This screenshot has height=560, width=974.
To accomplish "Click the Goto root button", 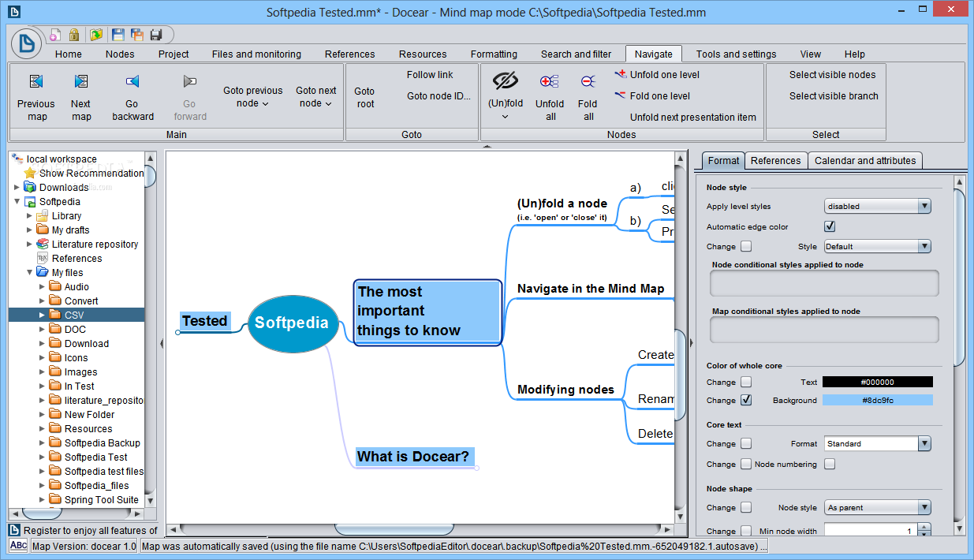I will tap(365, 98).
